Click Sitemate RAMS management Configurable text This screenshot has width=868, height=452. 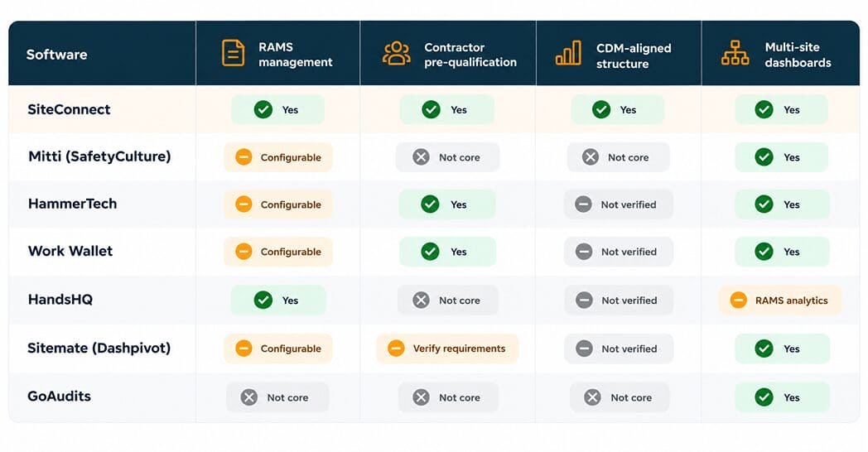(x=291, y=349)
